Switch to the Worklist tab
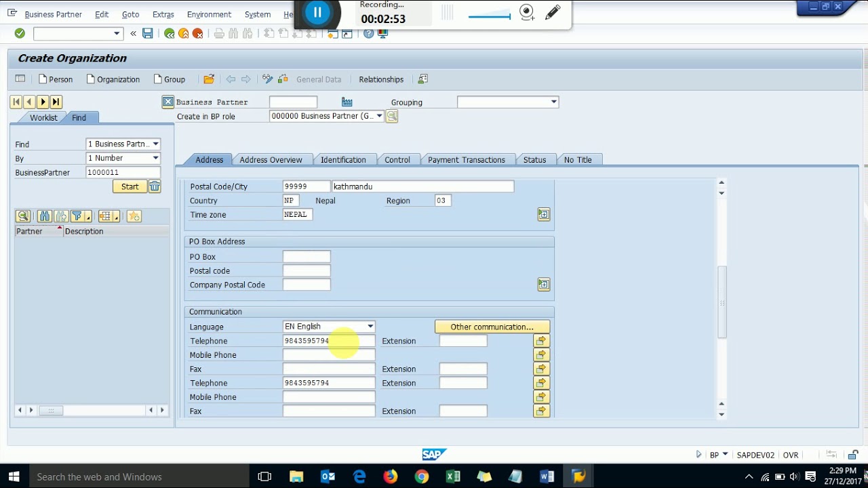The width and height of the screenshot is (868, 488). pos(43,118)
